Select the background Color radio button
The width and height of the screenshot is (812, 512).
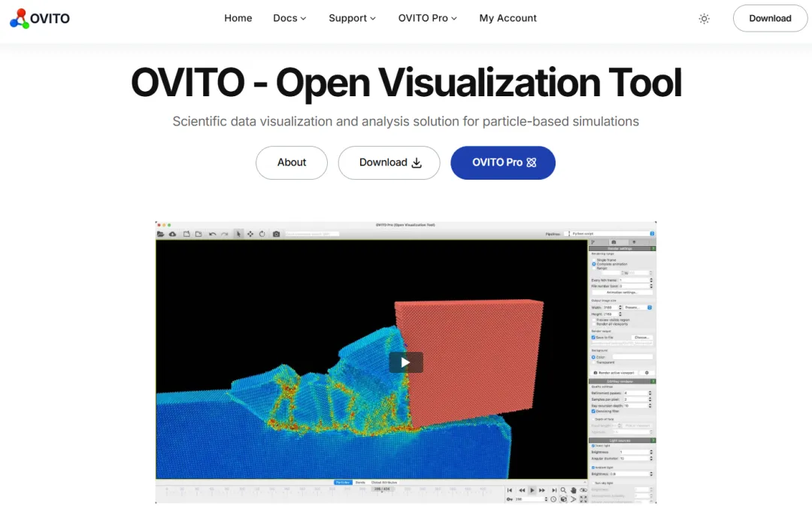click(593, 357)
